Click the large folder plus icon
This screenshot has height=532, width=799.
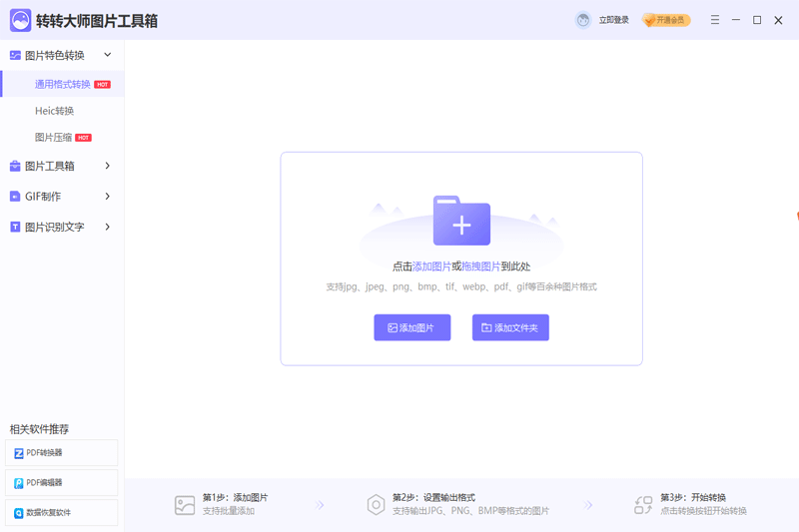point(461,221)
